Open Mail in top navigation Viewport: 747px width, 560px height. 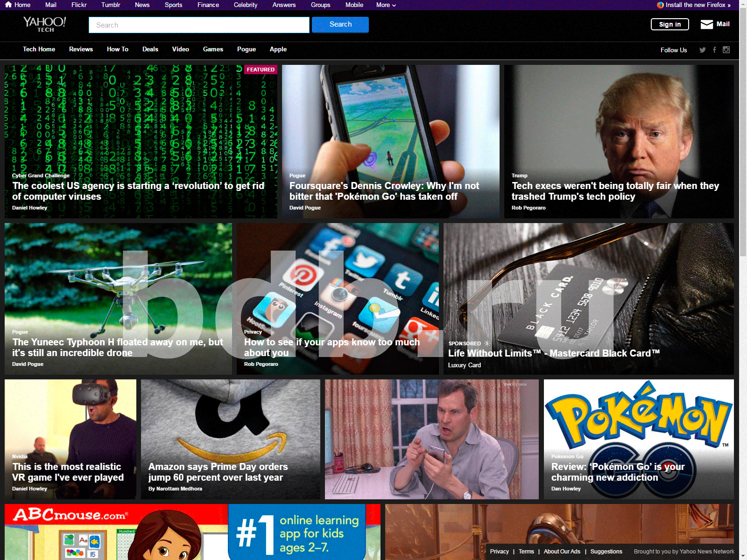[x=51, y=5]
